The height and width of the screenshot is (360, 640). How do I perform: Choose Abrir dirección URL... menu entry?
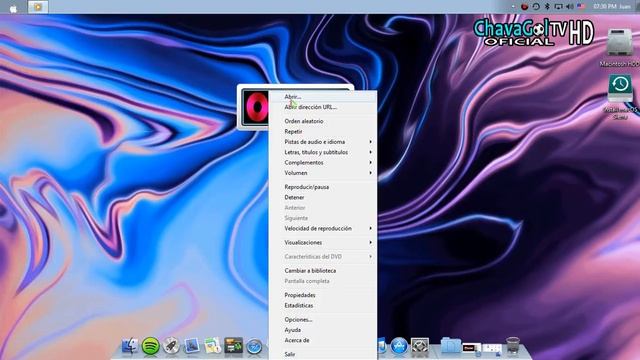[323, 107]
